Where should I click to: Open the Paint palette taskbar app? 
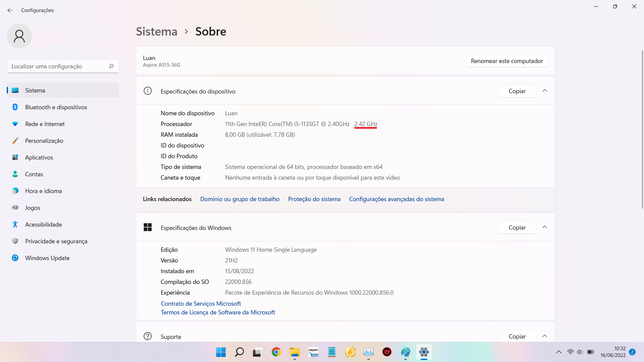tap(405, 352)
